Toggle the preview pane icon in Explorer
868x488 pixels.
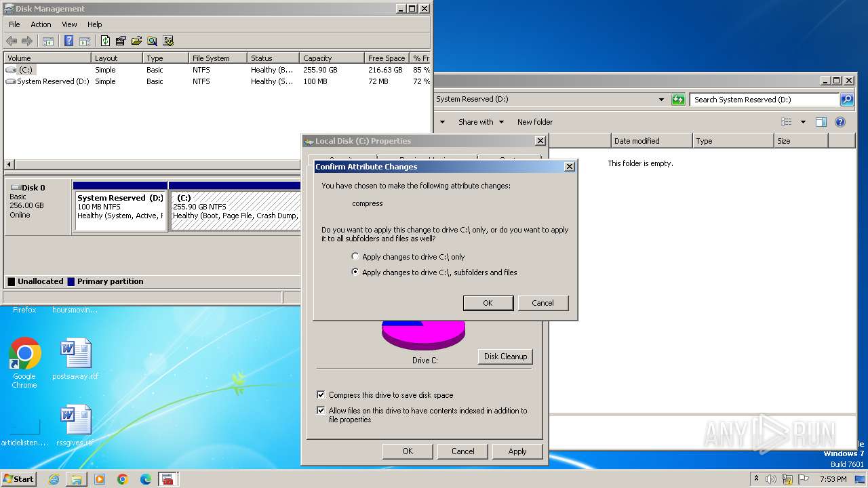(821, 122)
